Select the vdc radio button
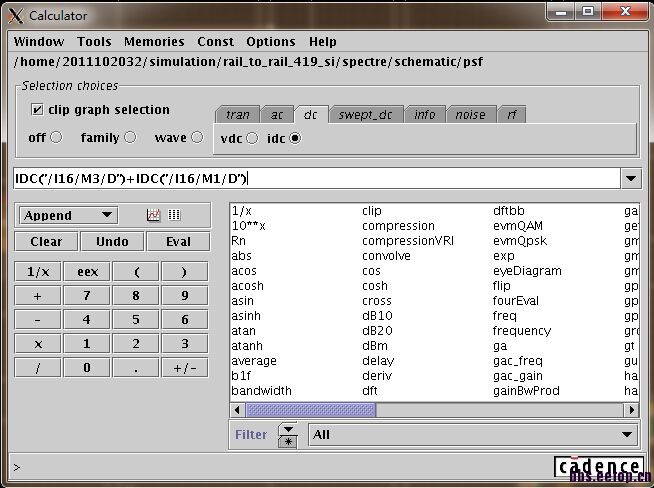The height and width of the screenshot is (488, 654). 252,138
